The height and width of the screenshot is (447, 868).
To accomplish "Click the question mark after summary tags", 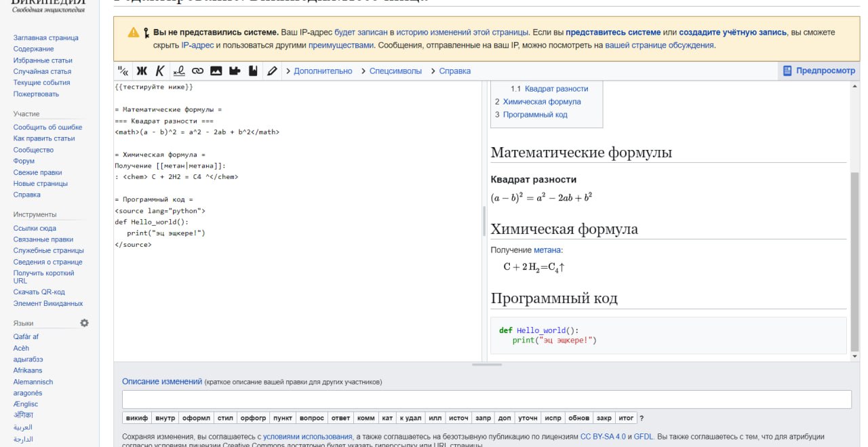I will [x=642, y=418].
